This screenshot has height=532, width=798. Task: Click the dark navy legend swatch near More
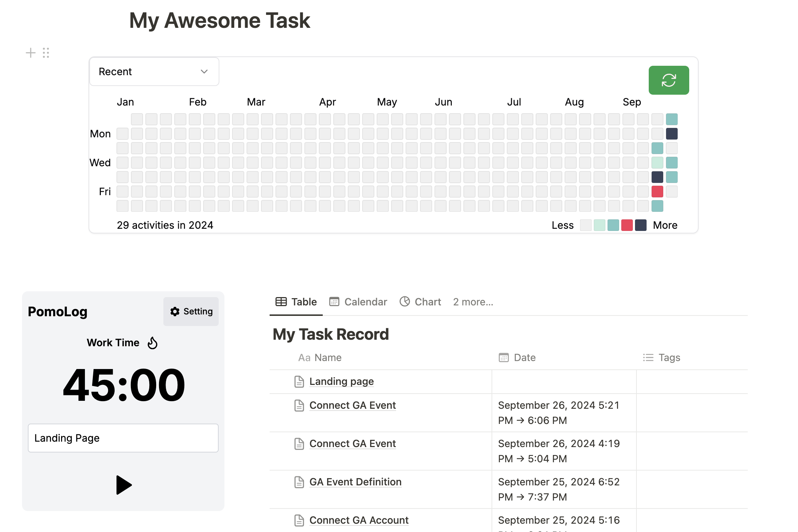[x=641, y=225]
